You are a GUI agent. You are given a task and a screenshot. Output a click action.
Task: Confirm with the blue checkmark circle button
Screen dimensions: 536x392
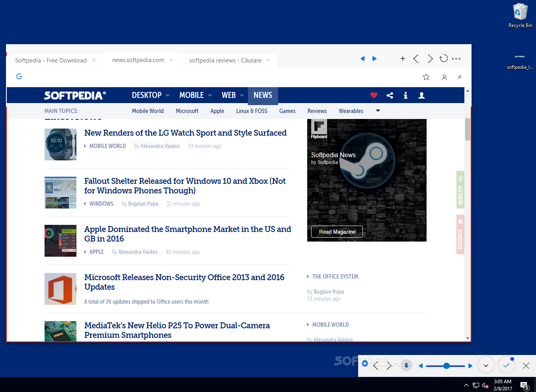[506, 365]
